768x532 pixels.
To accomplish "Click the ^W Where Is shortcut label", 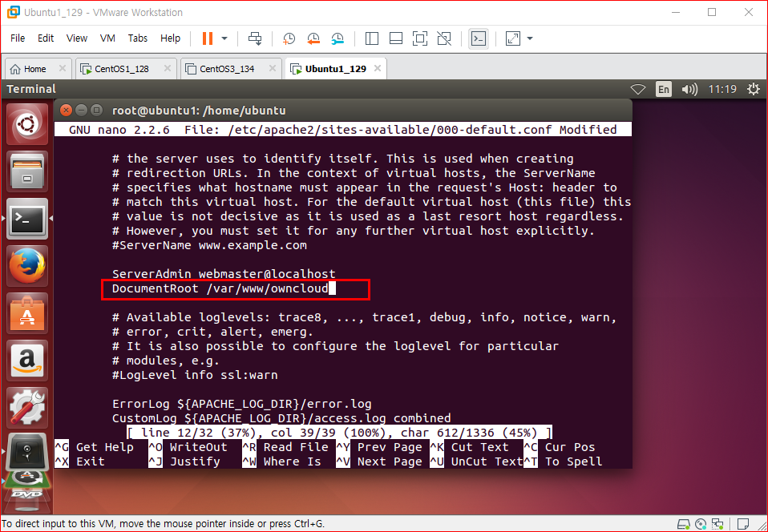I will coord(281,461).
